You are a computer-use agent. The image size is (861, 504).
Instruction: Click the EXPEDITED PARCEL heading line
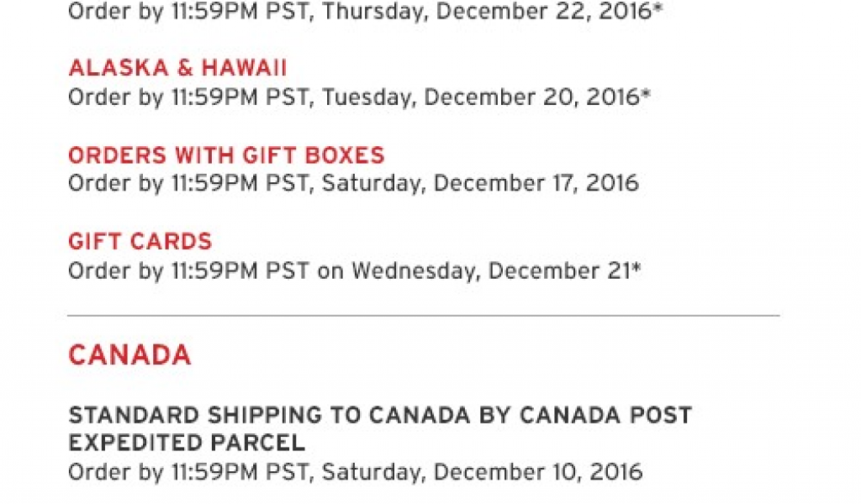click(x=187, y=443)
